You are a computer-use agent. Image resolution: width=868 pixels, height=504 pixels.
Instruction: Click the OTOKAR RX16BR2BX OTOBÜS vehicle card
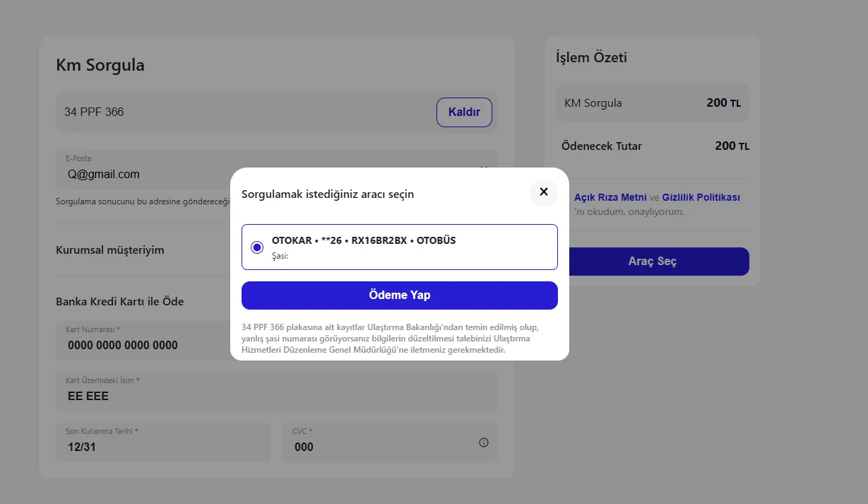click(x=399, y=247)
